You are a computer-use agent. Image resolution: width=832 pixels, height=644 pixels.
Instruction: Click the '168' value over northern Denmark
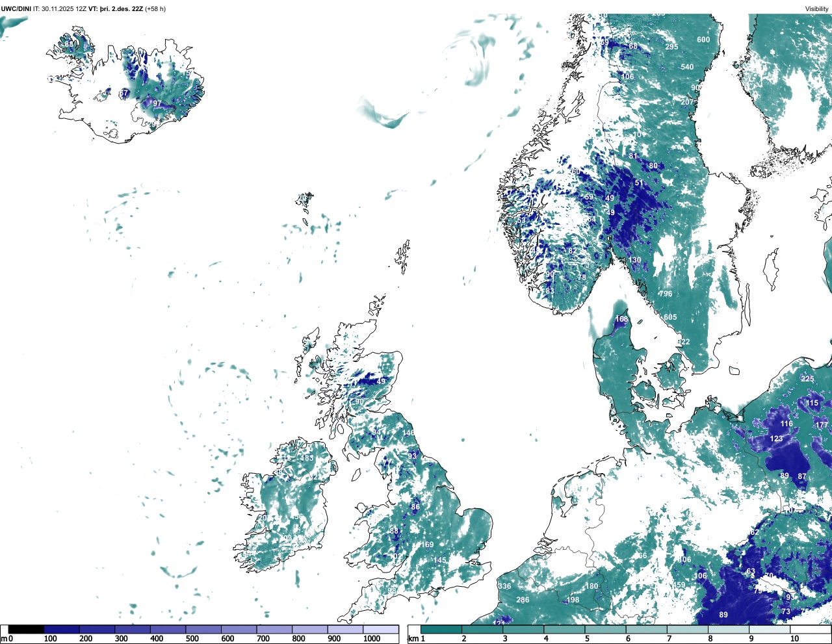622,320
